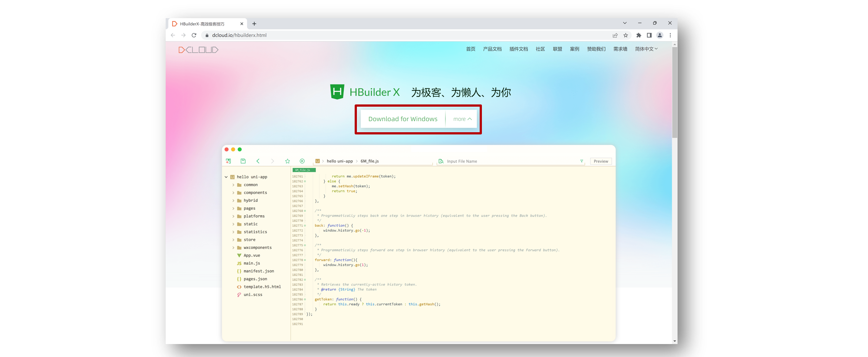Expand the components folder
This screenshot has height=357, width=868.
233,193
